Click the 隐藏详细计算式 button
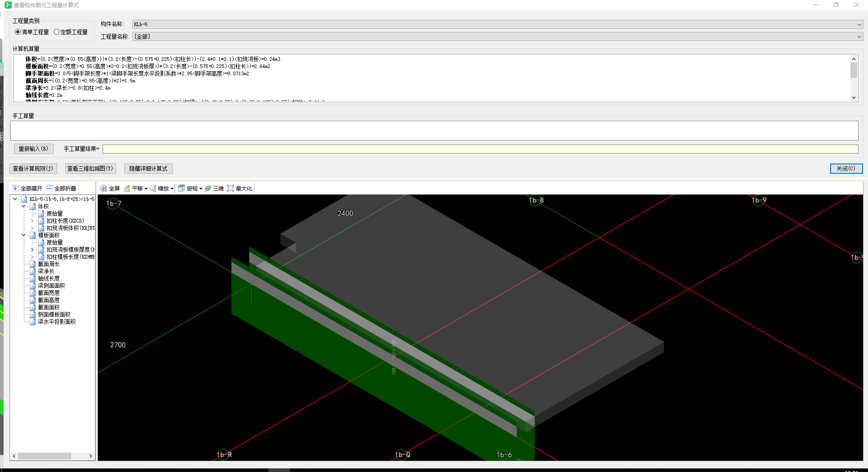This screenshot has height=472, width=868. pos(149,168)
